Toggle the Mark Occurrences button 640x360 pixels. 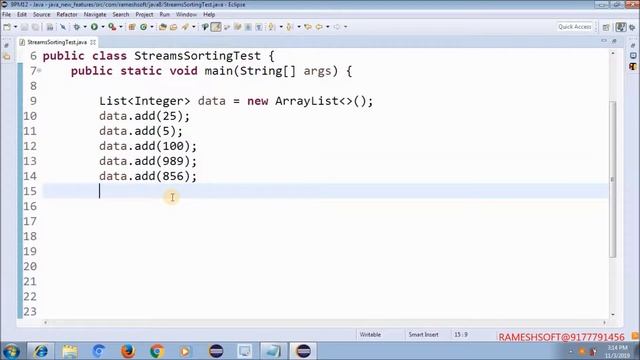click(x=216, y=27)
